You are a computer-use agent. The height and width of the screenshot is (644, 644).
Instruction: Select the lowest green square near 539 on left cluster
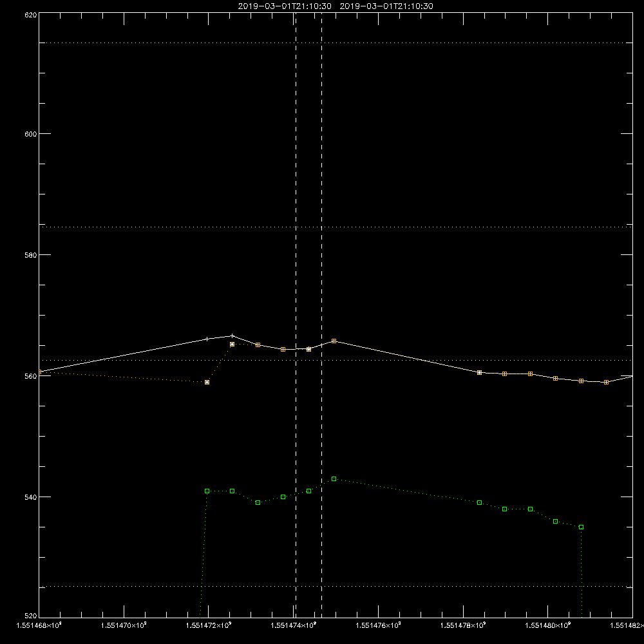click(x=258, y=503)
